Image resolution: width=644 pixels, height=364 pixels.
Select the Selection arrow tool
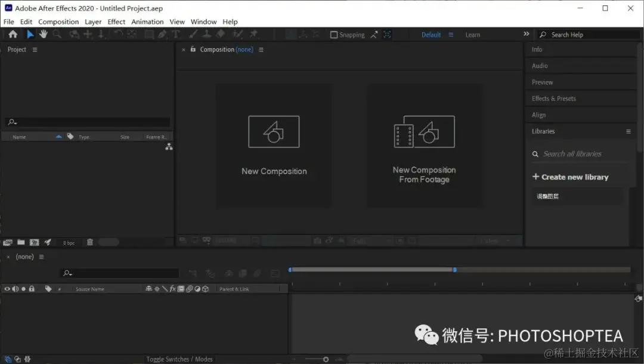click(x=30, y=34)
